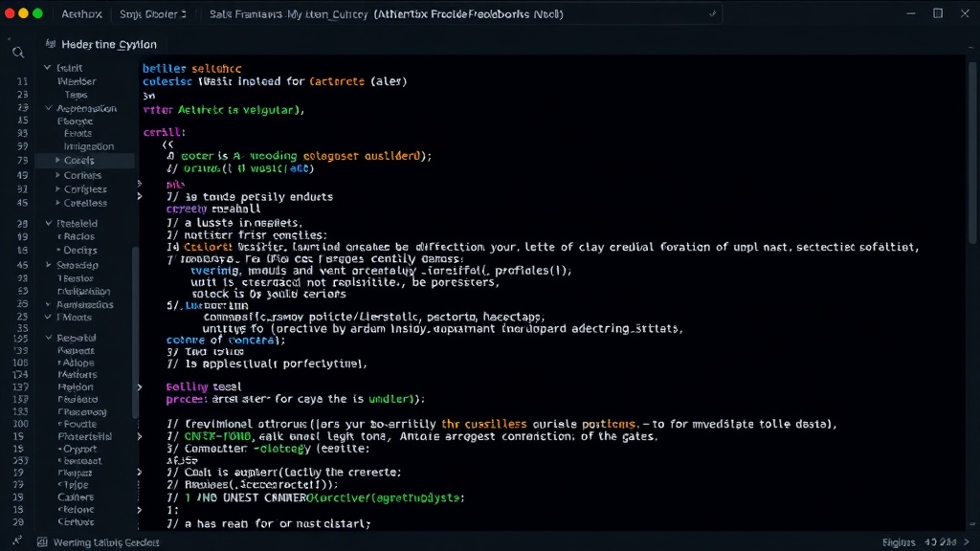Toggle fold arrow beside the CNEK-FOND comment
980x551 pixels.
pyautogui.click(x=140, y=436)
